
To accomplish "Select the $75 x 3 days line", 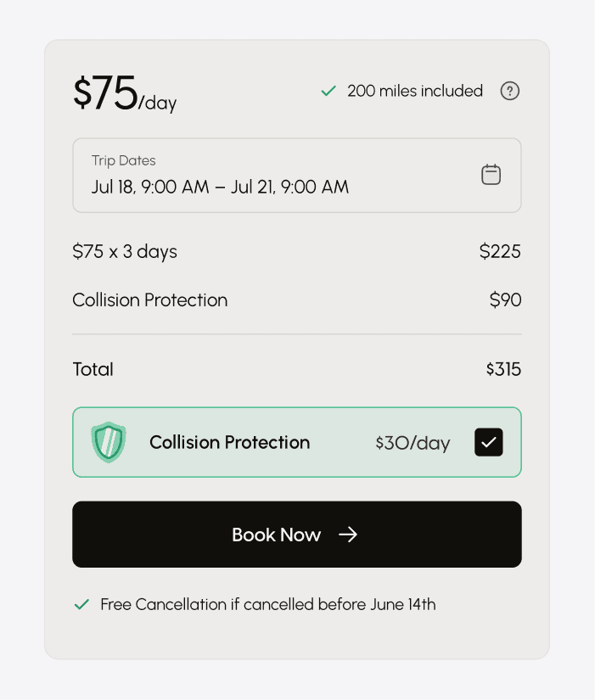I will (125, 251).
